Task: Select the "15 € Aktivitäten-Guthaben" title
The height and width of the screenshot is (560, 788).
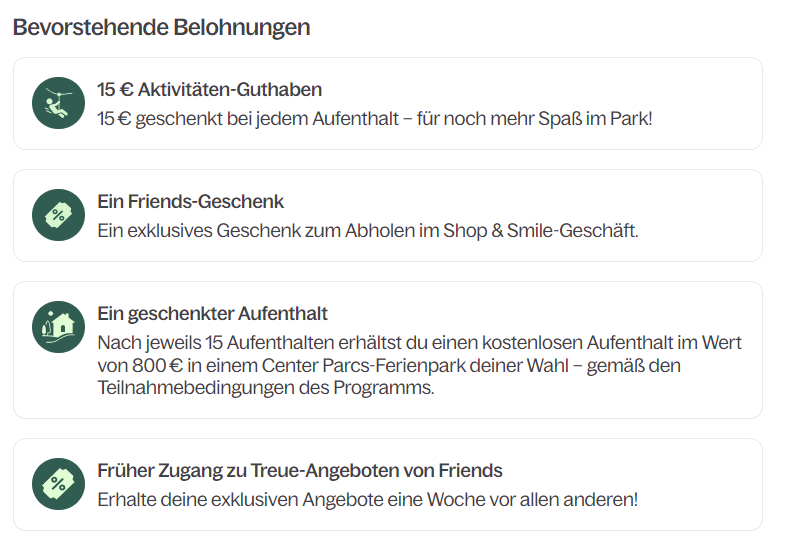Action: click(x=209, y=90)
